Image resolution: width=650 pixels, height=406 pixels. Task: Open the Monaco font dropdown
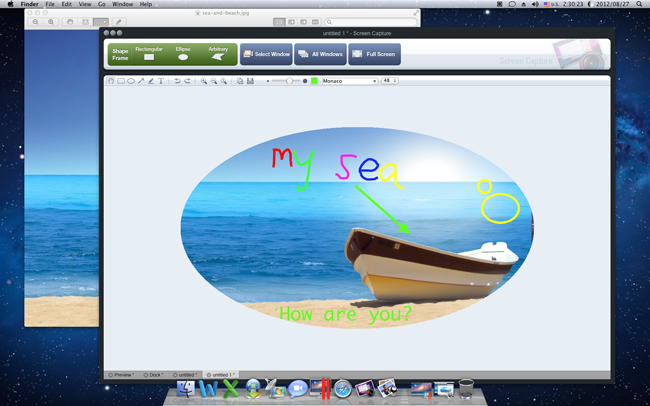click(349, 81)
